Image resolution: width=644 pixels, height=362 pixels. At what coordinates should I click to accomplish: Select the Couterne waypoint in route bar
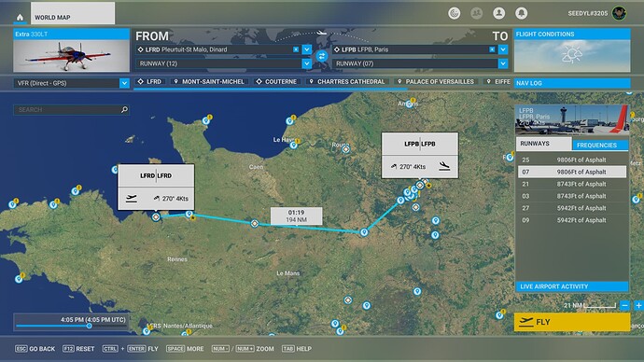pos(276,82)
